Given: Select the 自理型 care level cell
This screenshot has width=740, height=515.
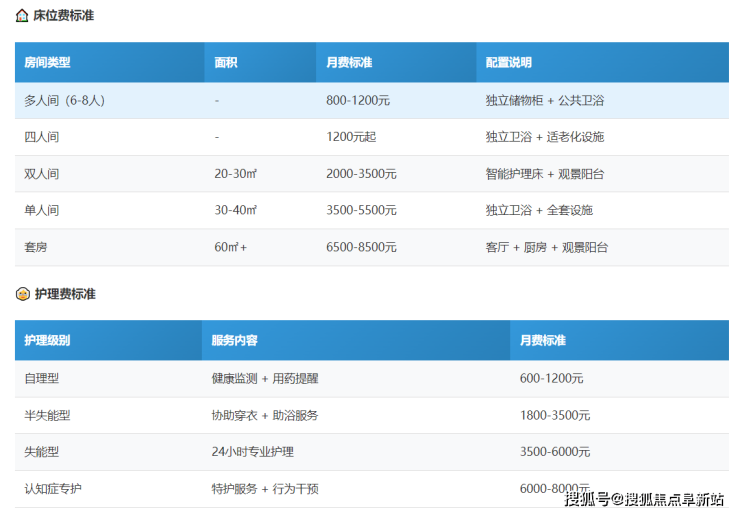Looking at the screenshot, I should click(42, 378).
